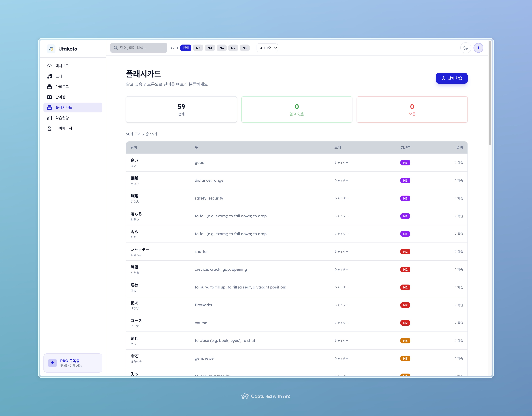Enable the N1 level filter
The height and width of the screenshot is (416, 532).
[x=245, y=48]
